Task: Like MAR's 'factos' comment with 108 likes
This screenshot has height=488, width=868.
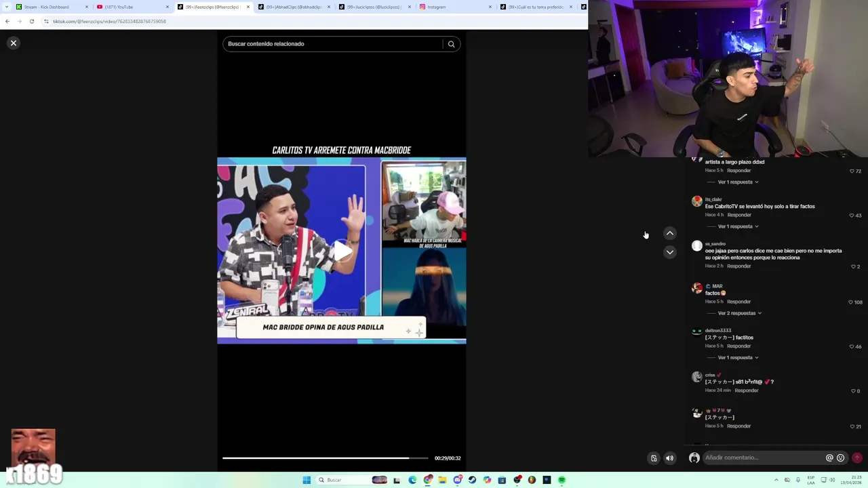Action: coord(850,302)
